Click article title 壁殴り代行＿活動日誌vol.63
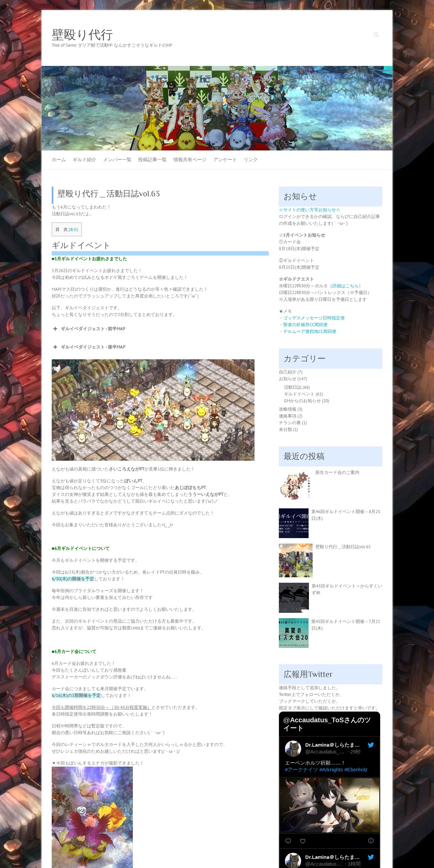 point(108,194)
